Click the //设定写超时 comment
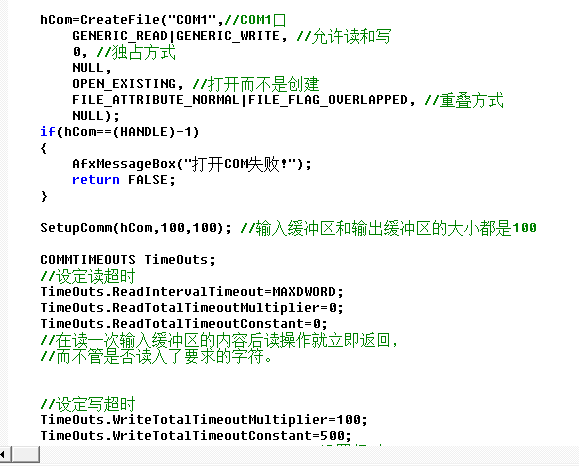Viewport: 579px width, 466px height. click(88, 404)
